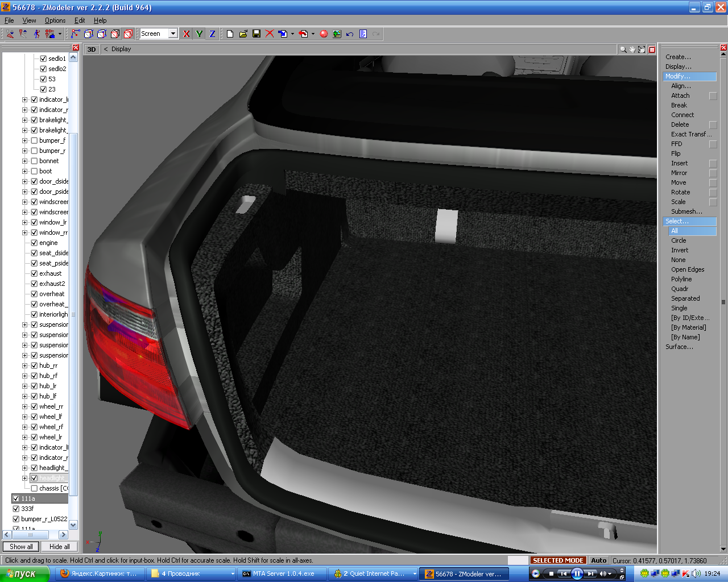Click the import icon with blue arrow

point(283,34)
